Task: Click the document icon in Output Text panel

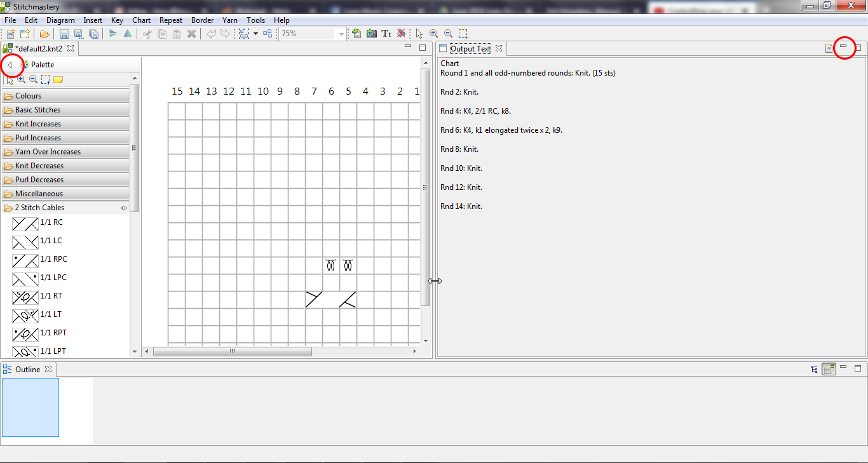Action: 828,48
